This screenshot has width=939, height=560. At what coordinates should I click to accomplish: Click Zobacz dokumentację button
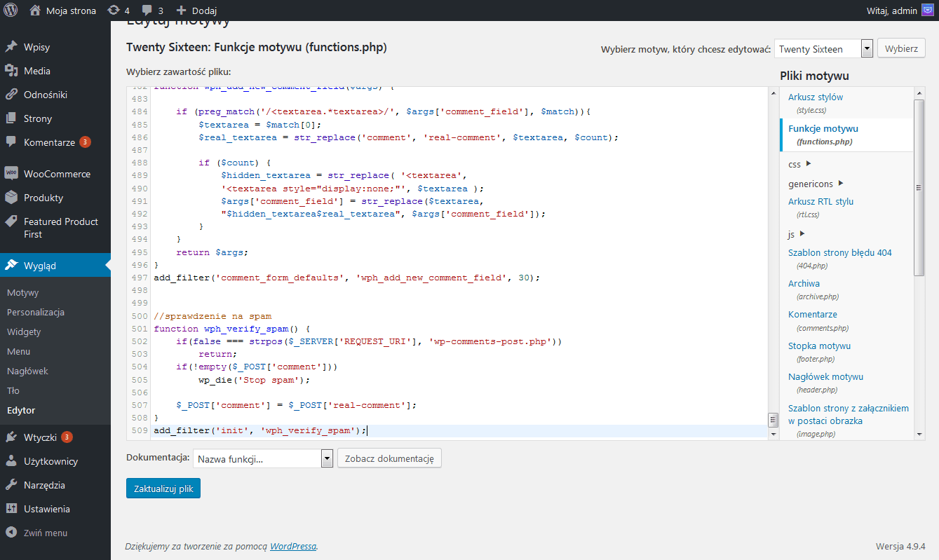[390, 459]
